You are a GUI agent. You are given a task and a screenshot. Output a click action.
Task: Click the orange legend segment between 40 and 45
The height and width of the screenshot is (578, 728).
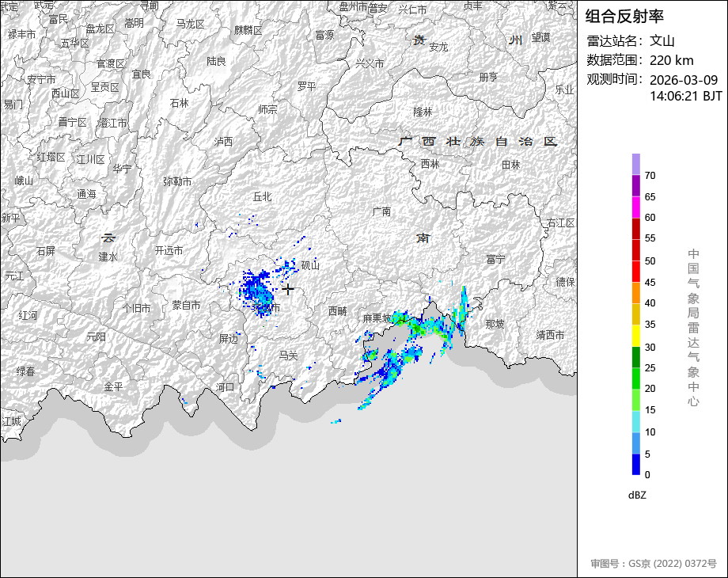(636, 293)
